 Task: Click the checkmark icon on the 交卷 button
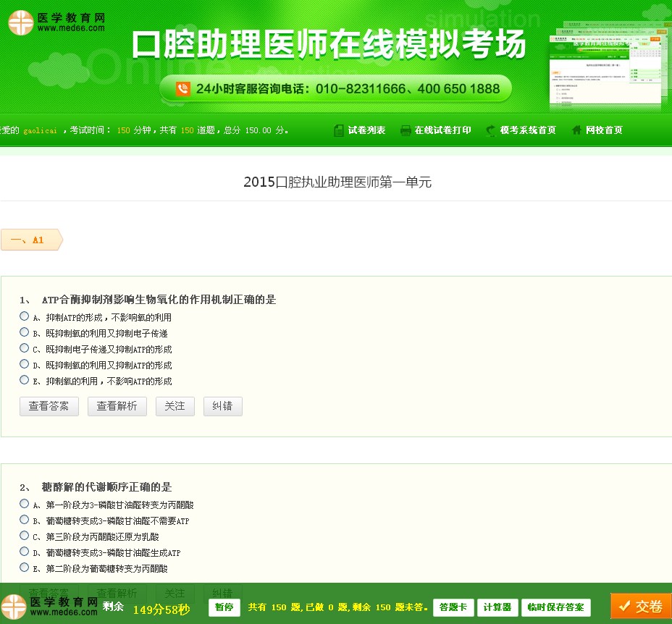(x=624, y=606)
